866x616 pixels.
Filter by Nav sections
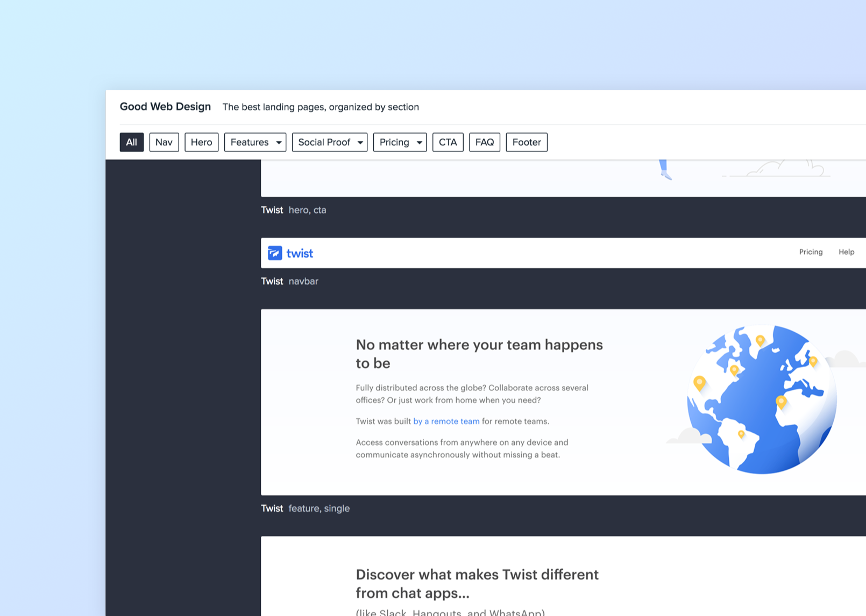pos(164,142)
